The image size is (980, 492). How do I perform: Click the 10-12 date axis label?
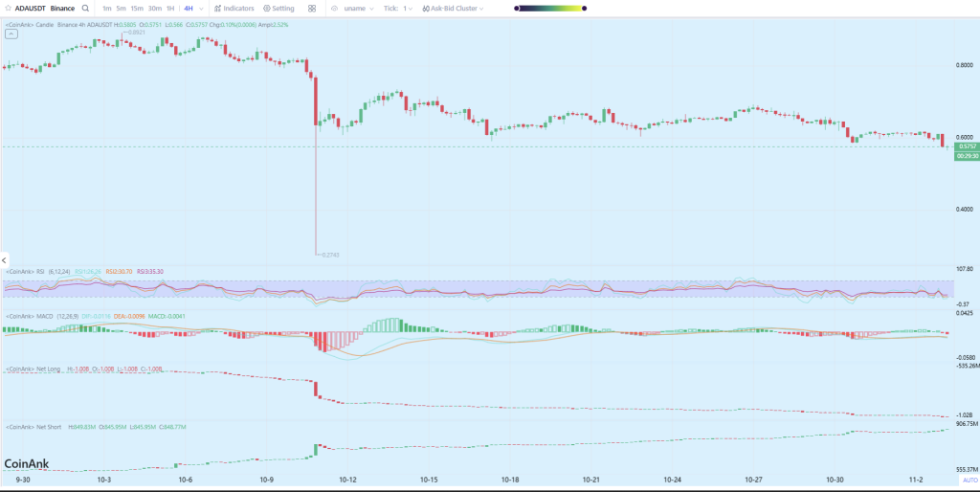[347, 481]
